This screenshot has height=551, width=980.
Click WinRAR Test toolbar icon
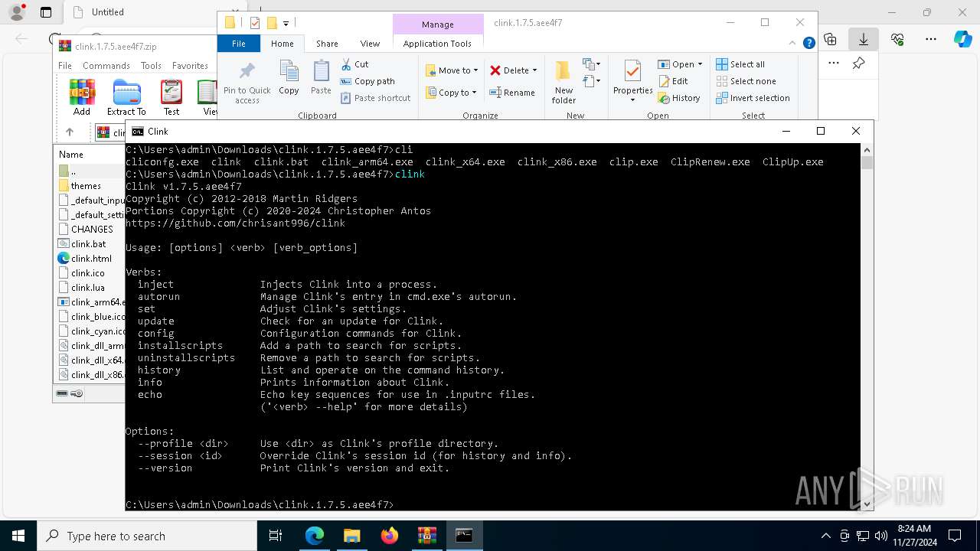point(171,97)
